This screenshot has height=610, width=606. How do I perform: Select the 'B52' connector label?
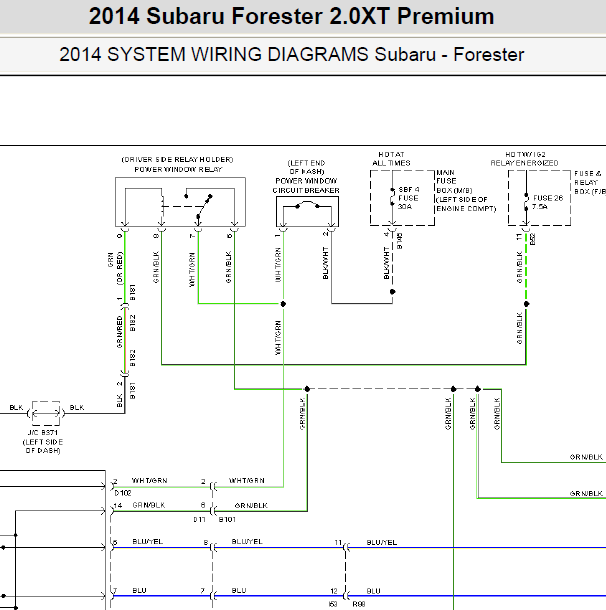(x=533, y=239)
